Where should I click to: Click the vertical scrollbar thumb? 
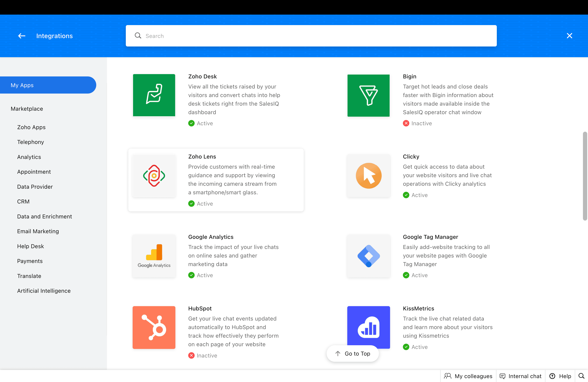tap(585, 176)
